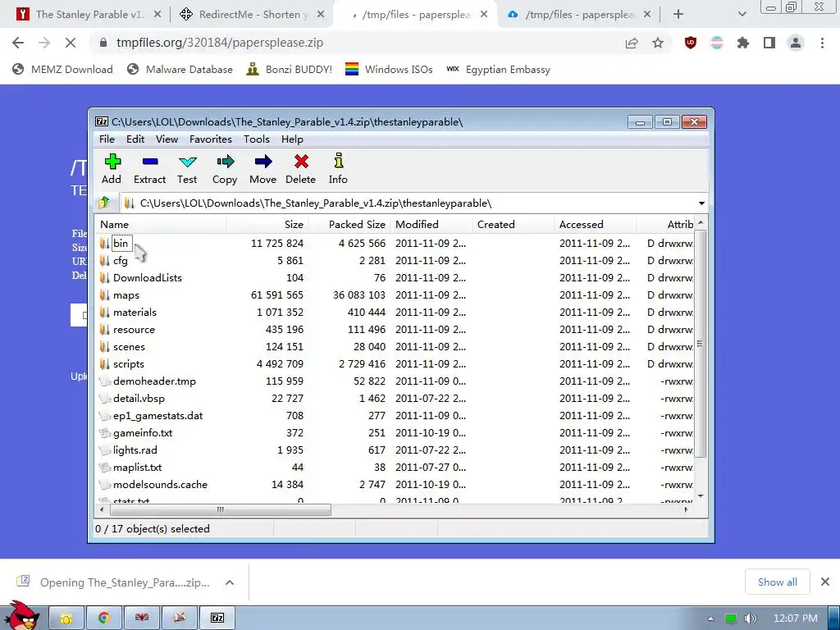Open the download item options chevron
The width and height of the screenshot is (840, 630).
pos(230,582)
